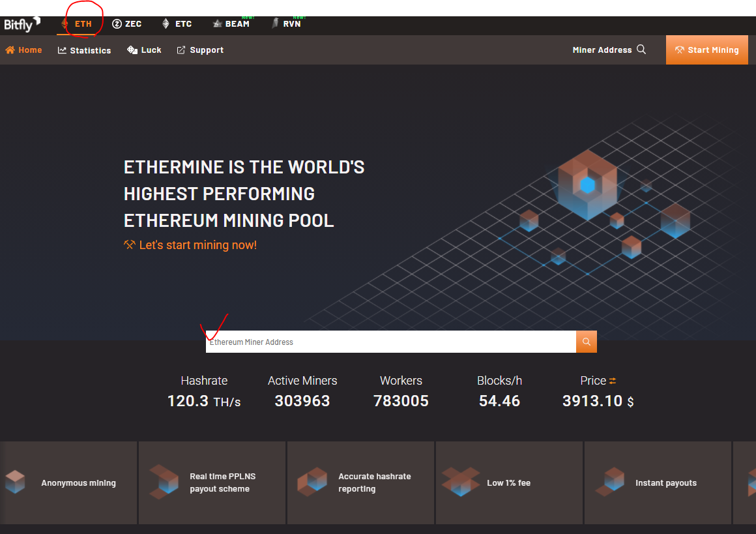Click the Workers value 783005
The image size is (756, 534).
coord(401,402)
